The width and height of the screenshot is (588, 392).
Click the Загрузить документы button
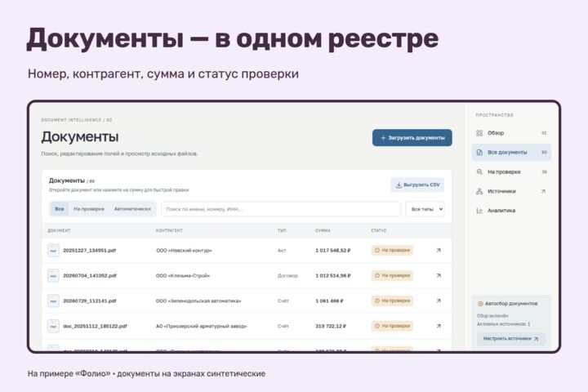[x=412, y=138]
